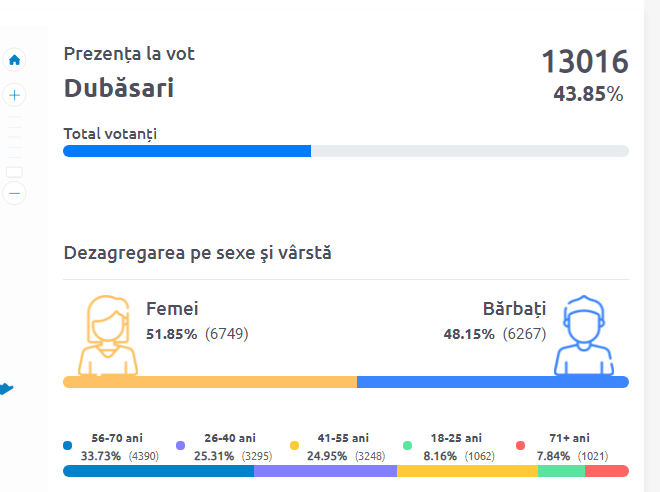This screenshot has height=492, width=660.
Task: Click the zoom slider handle
Action: coord(14,172)
